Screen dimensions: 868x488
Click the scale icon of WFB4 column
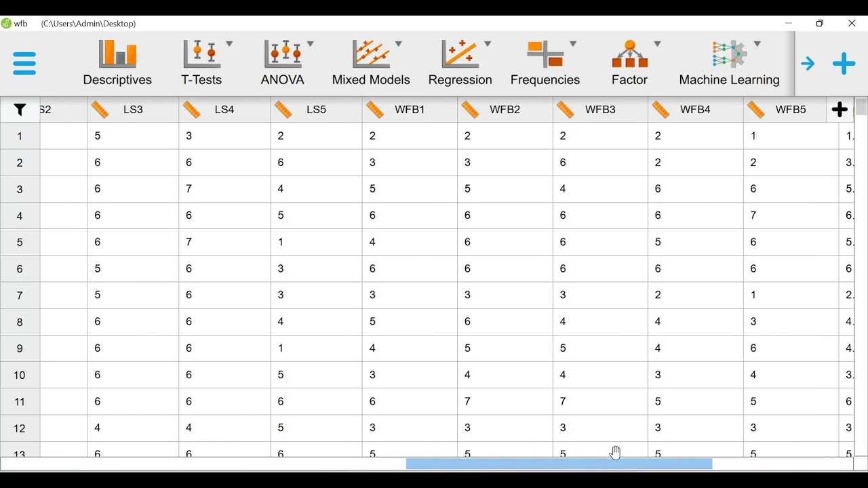click(660, 110)
